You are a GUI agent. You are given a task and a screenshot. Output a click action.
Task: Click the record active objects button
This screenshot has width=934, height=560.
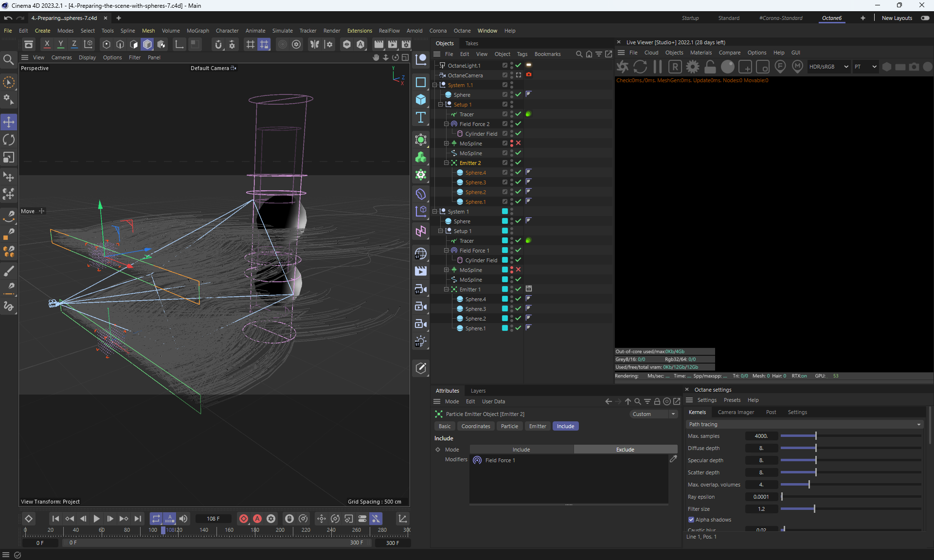(x=244, y=519)
